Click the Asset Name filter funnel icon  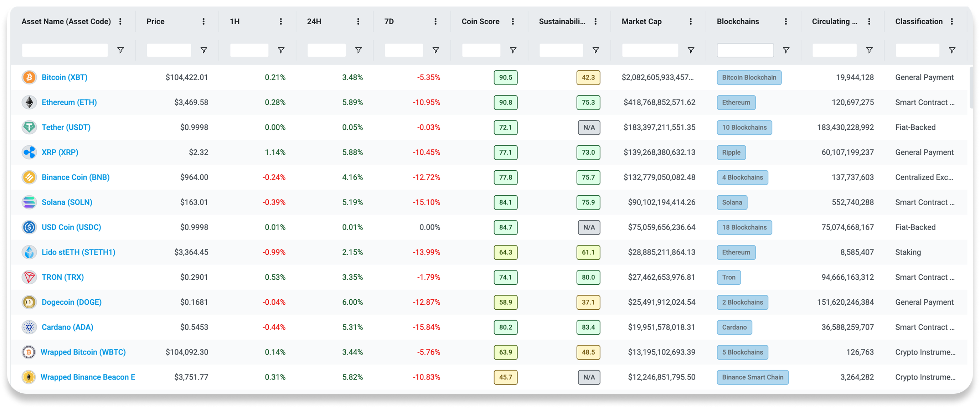[x=120, y=50]
